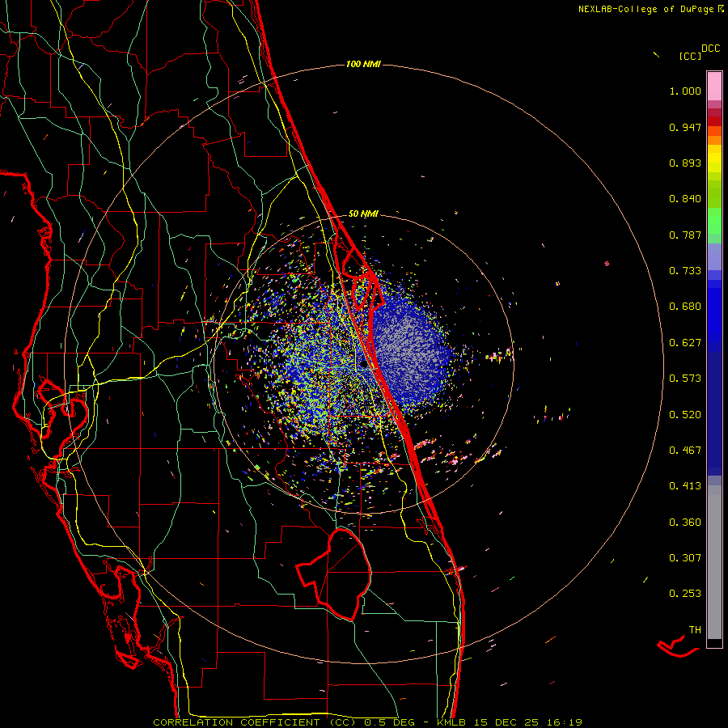The height and width of the screenshot is (728, 728).
Task: Click the 0.733 legend value
Action: (x=685, y=271)
